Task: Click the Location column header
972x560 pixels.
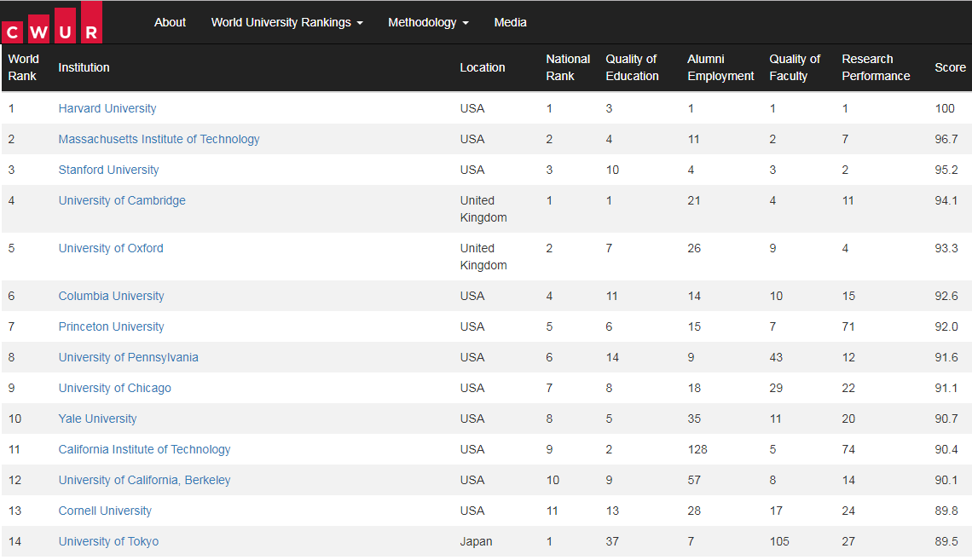Action: (x=483, y=67)
